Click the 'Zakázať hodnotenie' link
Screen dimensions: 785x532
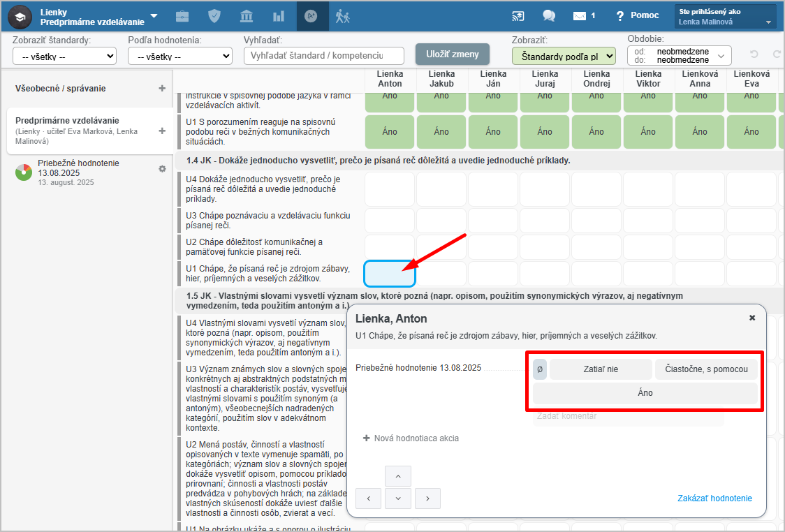tap(714, 498)
